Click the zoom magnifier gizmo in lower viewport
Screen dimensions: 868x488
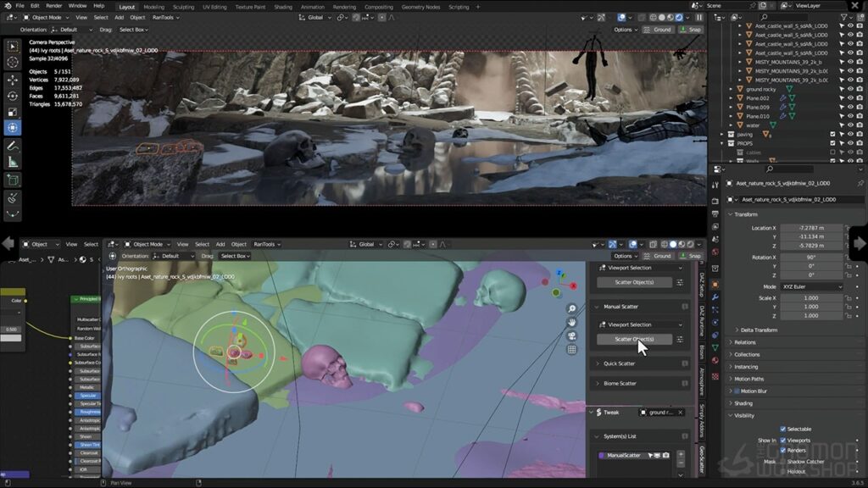pos(572,308)
